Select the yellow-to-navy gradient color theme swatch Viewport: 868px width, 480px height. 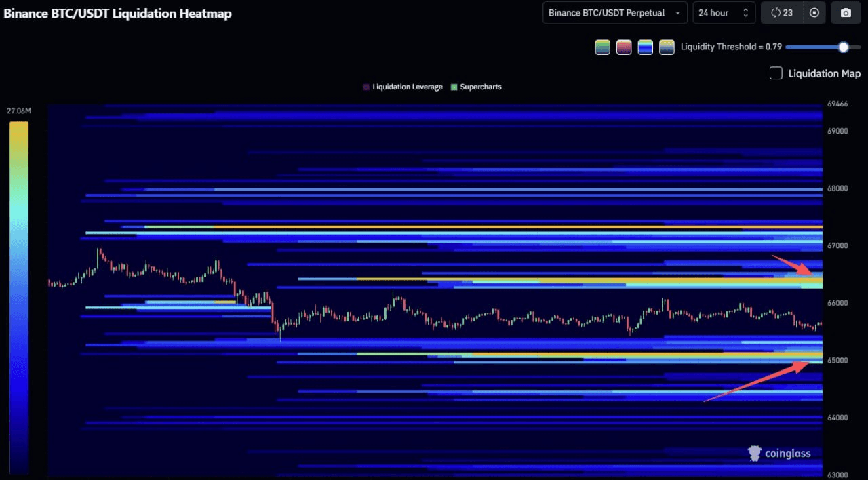[x=667, y=47]
